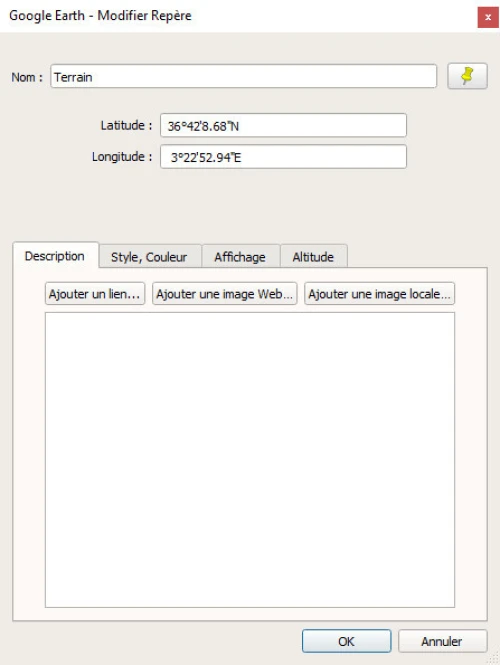
Task: Confirm with the OK button
Action: click(x=346, y=641)
